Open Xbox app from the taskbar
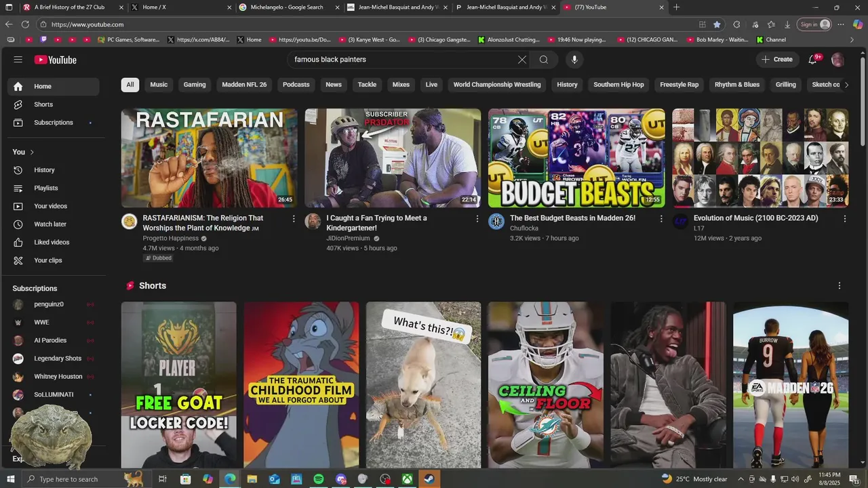 (x=407, y=479)
